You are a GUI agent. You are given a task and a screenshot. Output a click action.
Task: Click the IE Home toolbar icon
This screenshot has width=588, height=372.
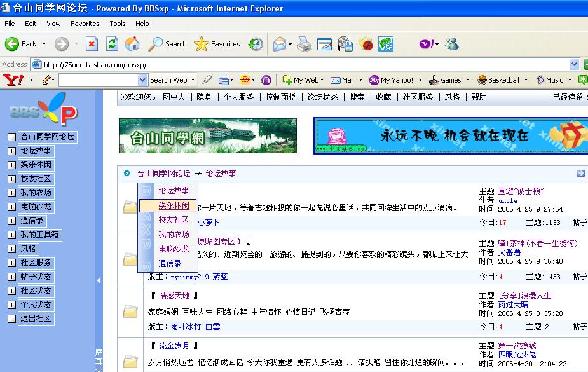tap(132, 44)
